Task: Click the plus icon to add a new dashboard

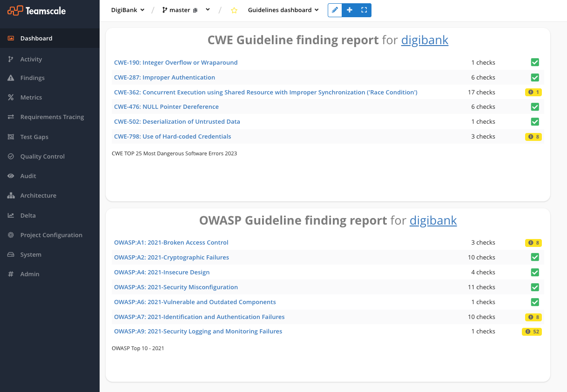Action: point(349,10)
